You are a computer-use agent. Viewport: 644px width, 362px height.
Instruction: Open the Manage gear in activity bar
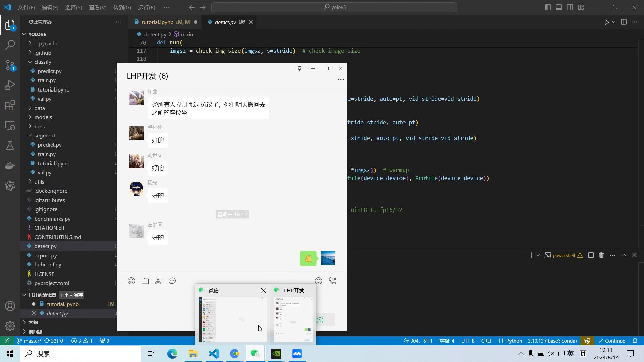coord(10,326)
